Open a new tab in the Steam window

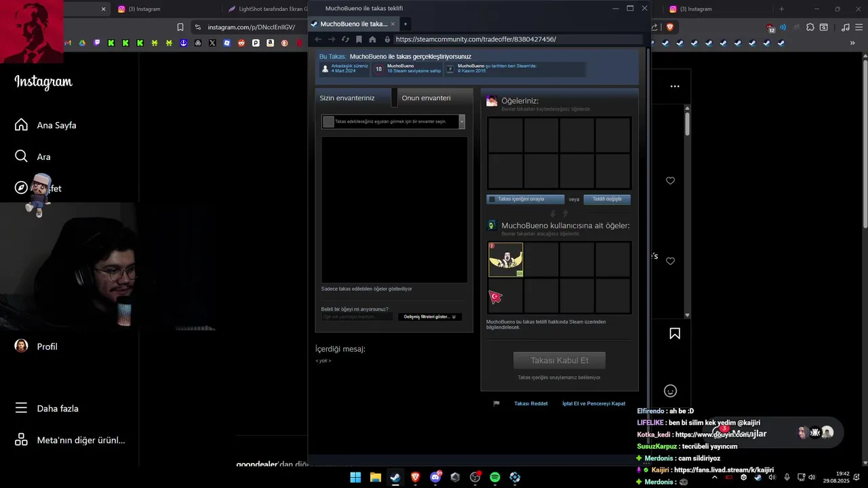click(406, 24)
